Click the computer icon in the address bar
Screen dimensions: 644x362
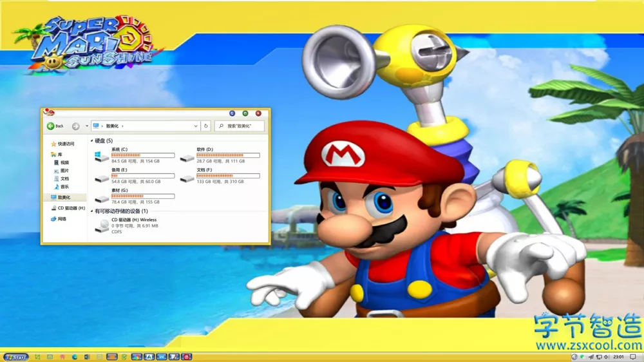[x=96, y=126]
